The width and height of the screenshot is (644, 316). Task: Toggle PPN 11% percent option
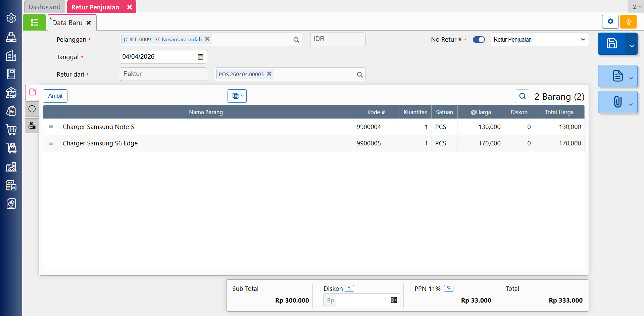click(x=449, y=288)
